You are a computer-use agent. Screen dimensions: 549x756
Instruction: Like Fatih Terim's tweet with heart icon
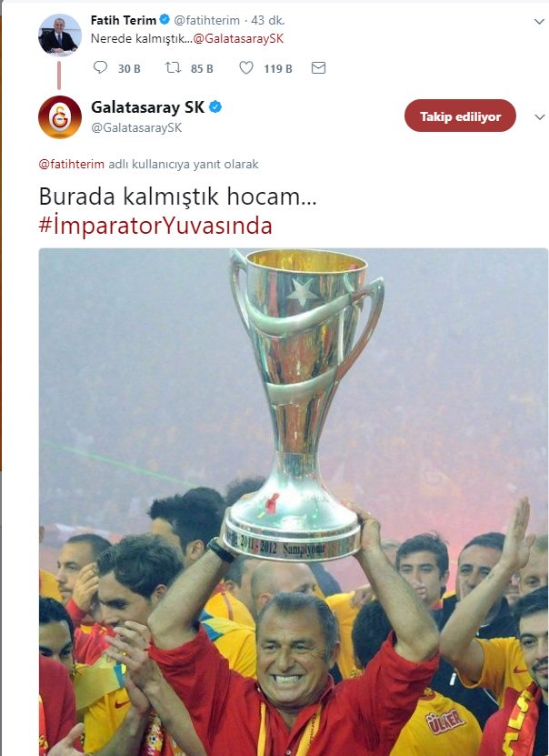click(246, 68)
